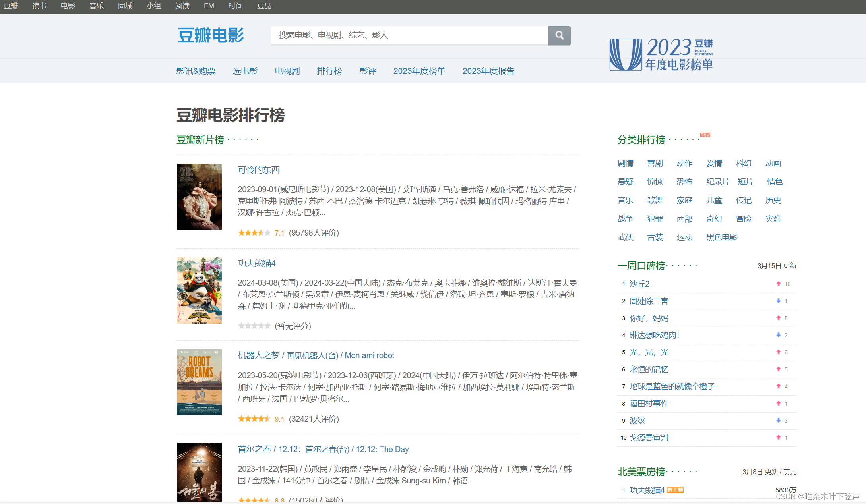This screenshot has height=504, width=866.
Task: Click the Robot Dreams poster
Action: coord(199,382)
